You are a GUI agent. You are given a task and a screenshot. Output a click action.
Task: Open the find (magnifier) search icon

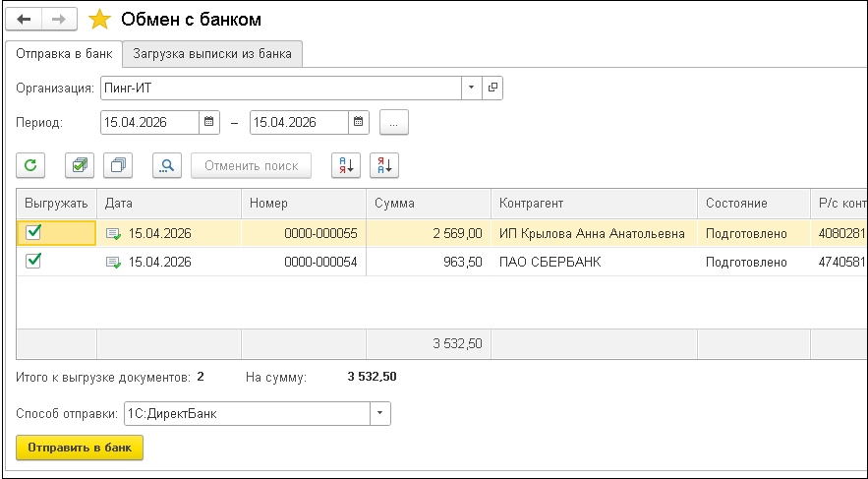pyautogui.click(x=167, y=165)
